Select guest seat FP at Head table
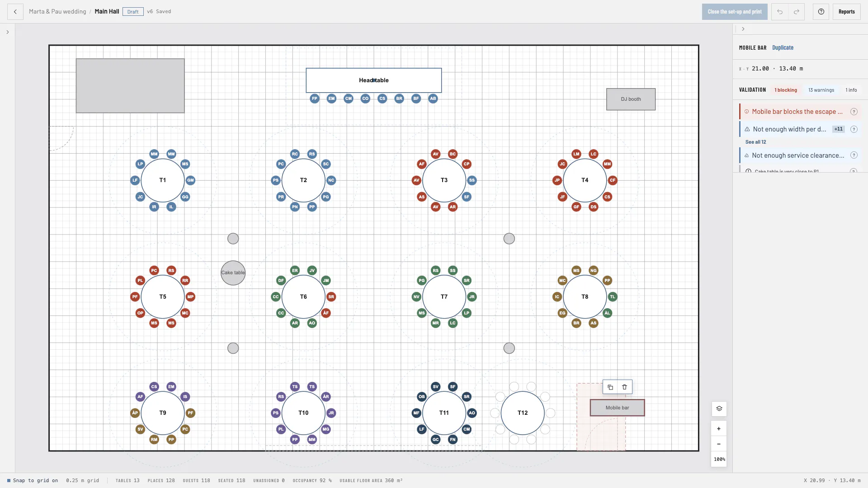Viewport: 868px width, 488px height. [x=315, y=99]
